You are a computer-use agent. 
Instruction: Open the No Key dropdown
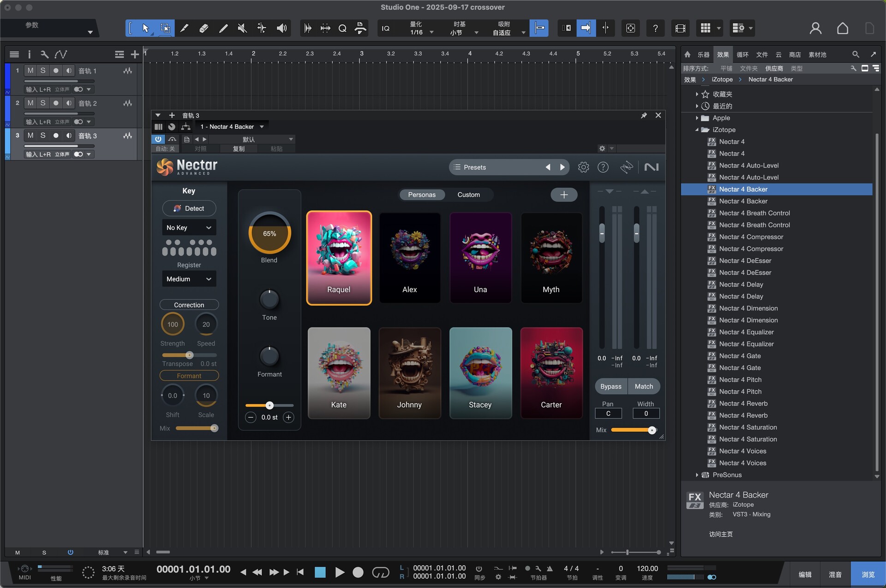(x=189, y=228)
